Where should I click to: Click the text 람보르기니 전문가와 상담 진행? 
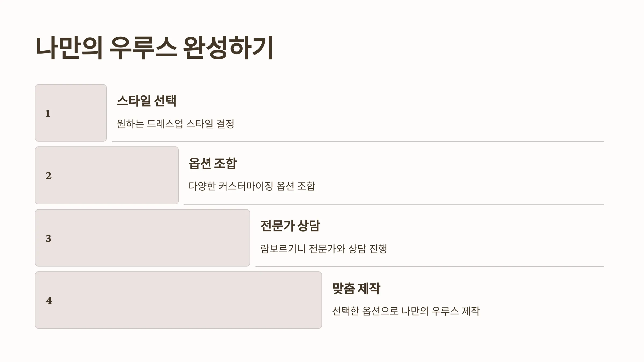point(324,249)
